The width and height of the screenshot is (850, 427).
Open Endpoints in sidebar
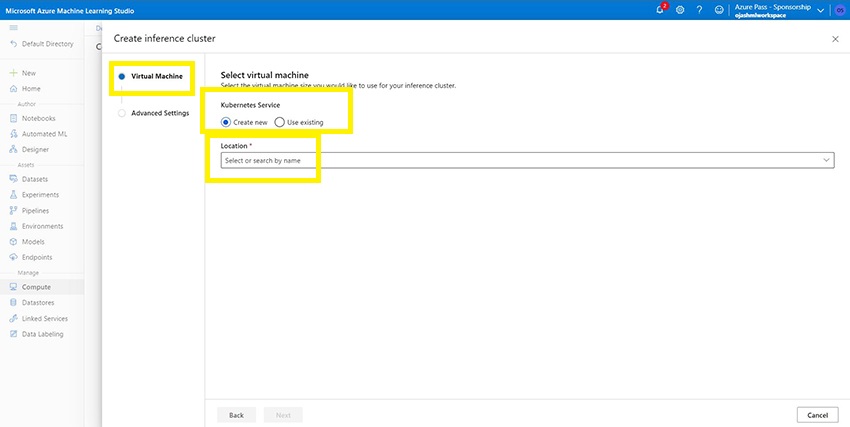point(31,258)
